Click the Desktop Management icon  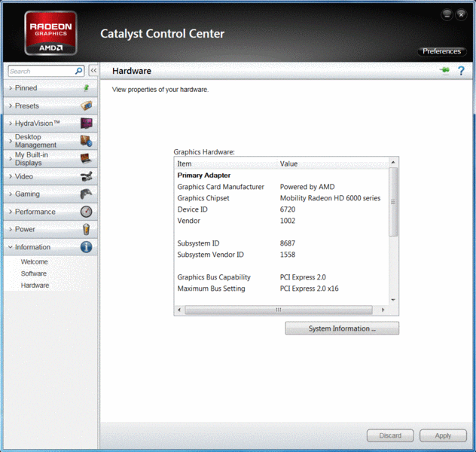click(x=87, y=141)
